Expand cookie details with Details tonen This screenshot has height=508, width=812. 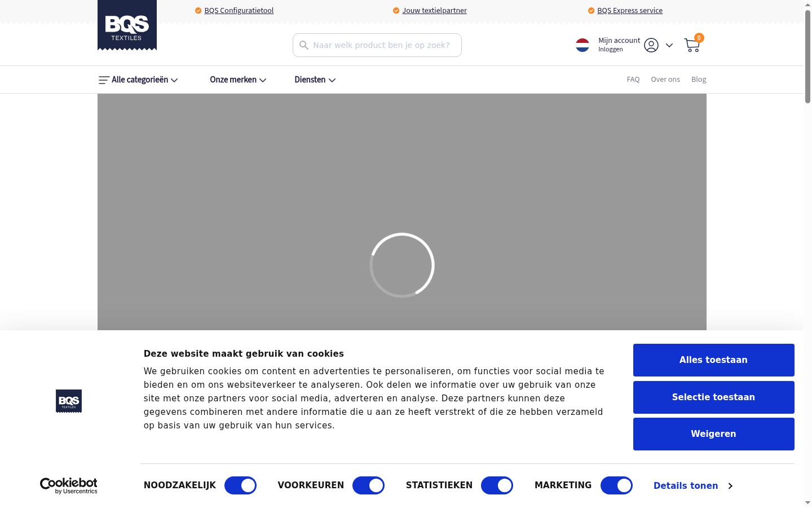[693, 486]
